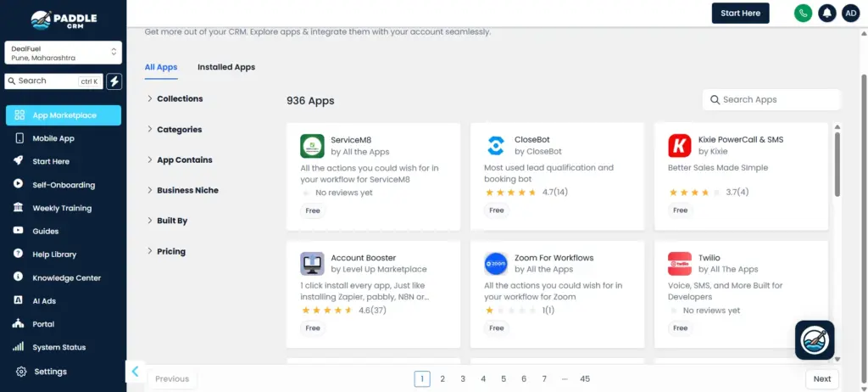
Task: Open the floating Paddle chat widget
Action: (815, 340)
